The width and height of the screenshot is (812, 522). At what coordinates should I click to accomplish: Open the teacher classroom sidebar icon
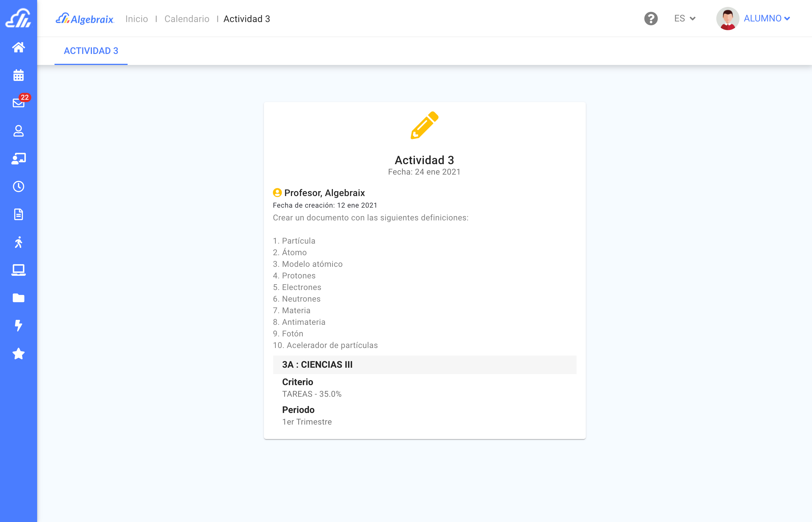click(18, 159)
